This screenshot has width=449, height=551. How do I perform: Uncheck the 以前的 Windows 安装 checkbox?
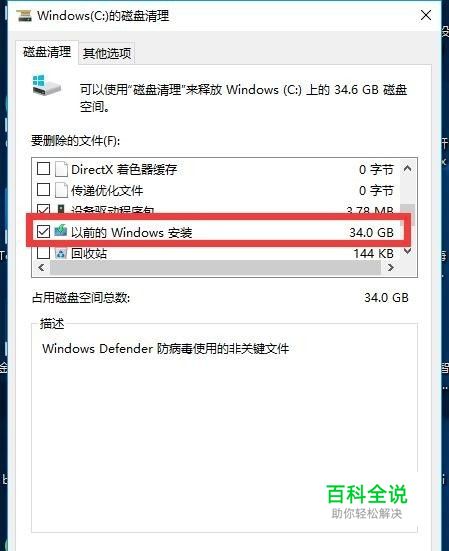point(44,232)
